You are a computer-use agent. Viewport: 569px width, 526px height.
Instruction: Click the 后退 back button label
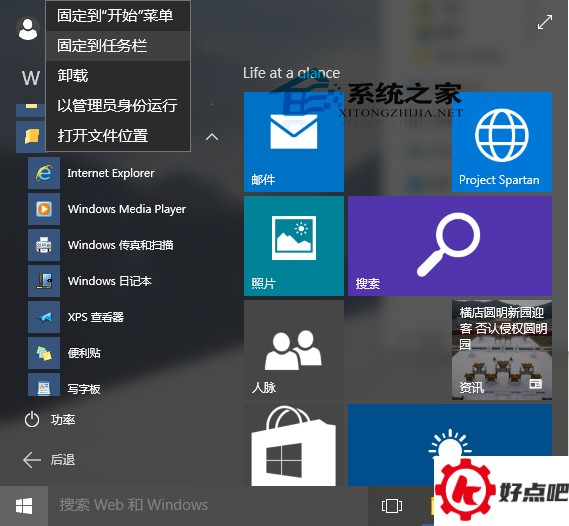tap(63, 460)
